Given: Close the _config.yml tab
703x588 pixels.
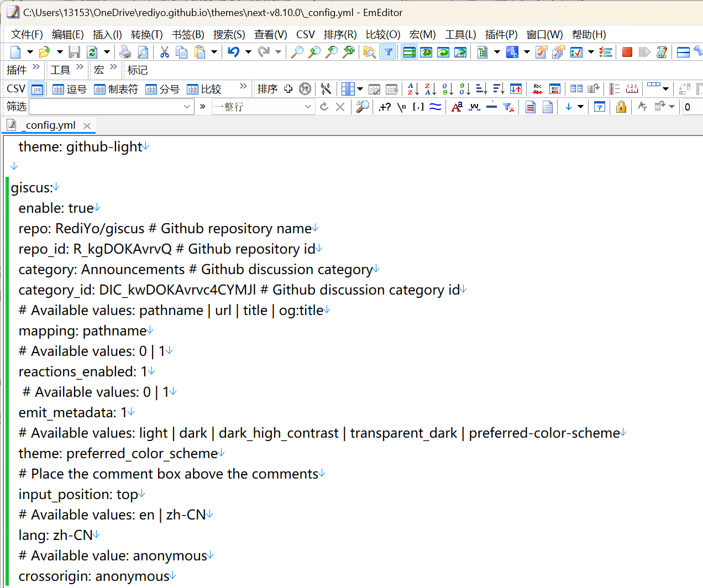Looking at the screenshot, I should coord(87,126).
